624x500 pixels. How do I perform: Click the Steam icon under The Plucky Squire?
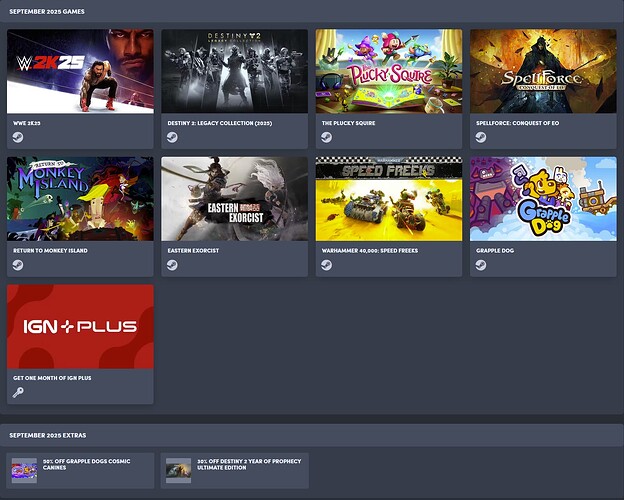tap(327, 138)
